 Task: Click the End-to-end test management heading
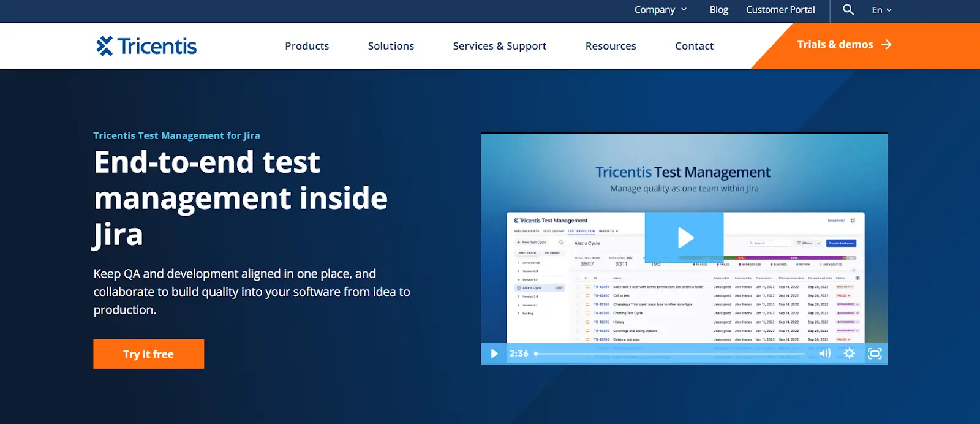(x=241, y=199)
